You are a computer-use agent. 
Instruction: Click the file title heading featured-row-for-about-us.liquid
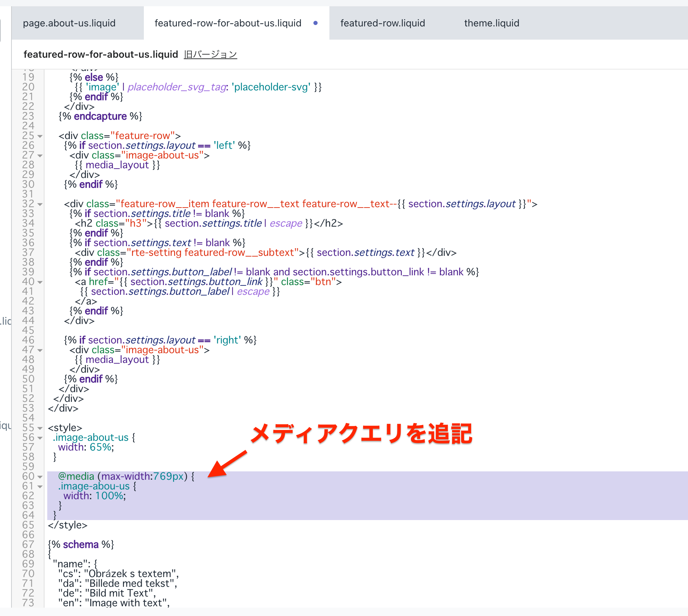[x=100, y=55]
